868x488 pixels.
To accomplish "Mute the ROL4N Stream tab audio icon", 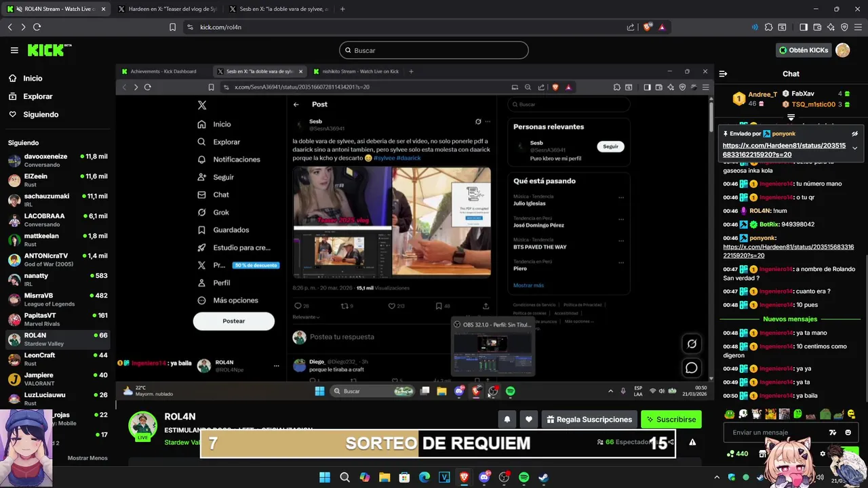I will click(x=19, y=9).
